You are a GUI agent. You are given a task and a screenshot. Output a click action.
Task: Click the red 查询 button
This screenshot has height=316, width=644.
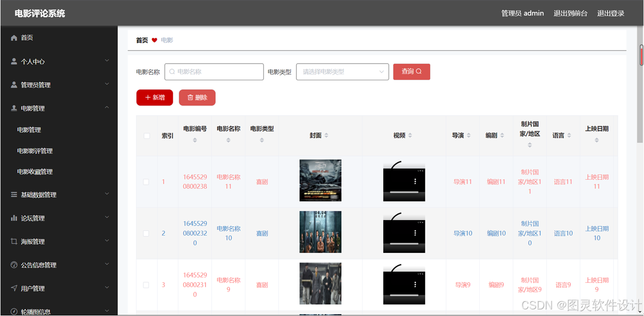click(412, 72)
